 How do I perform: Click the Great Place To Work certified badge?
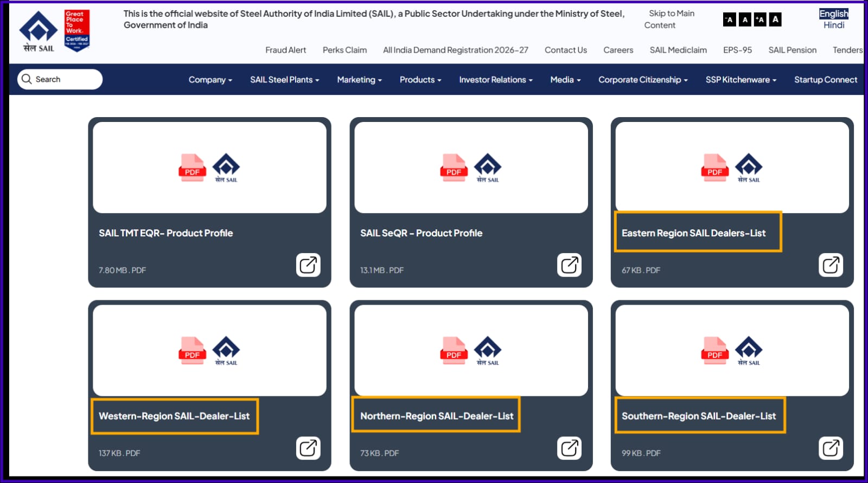tap(76, 31)
